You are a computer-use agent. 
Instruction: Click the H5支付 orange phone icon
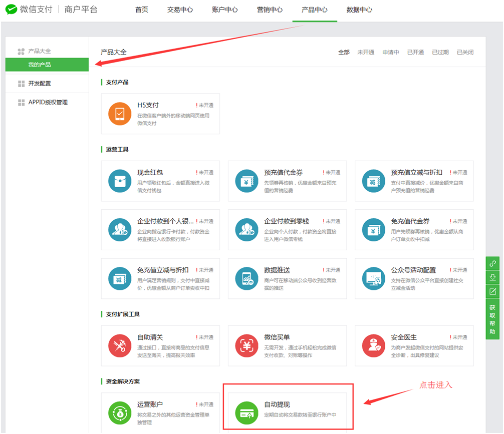point(120,114)
